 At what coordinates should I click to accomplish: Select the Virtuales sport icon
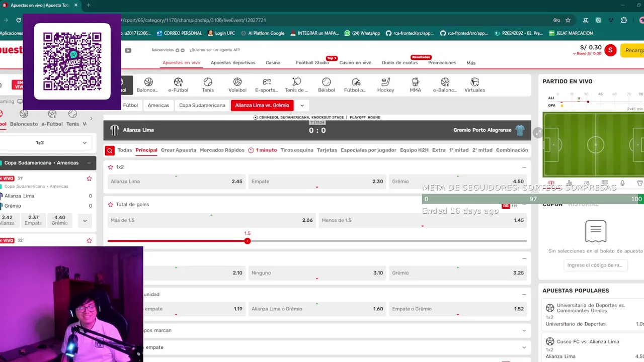pyautogui.click(x=474, y=82)
